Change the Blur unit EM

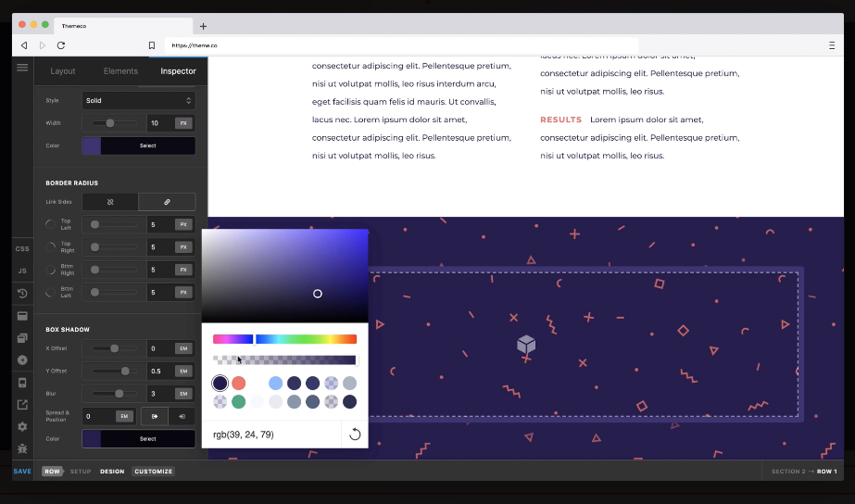coord(183,394)
